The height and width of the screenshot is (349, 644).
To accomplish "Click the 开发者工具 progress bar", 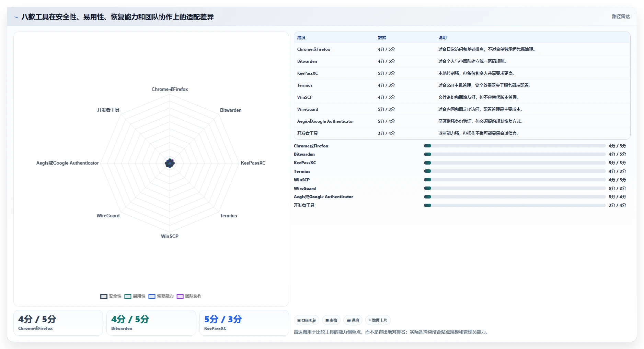I will [515, 205].
